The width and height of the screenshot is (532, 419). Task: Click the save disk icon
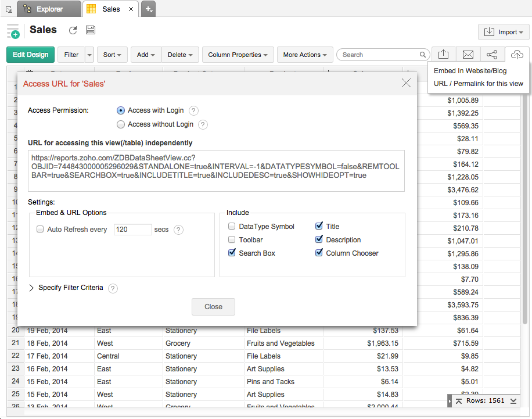click(91, 30)
